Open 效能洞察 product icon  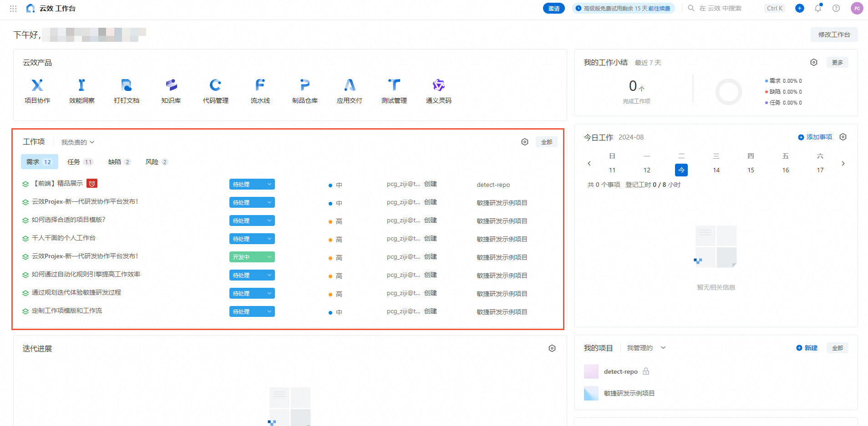pos(81,85)
